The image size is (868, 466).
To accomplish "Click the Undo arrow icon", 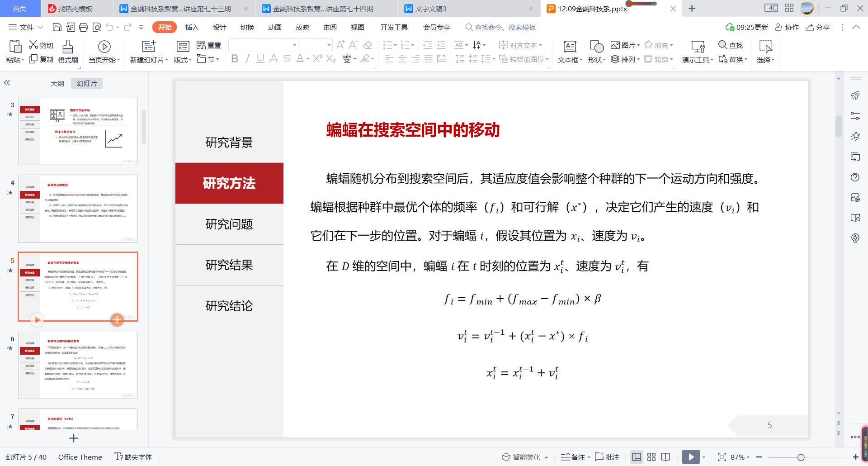I will coord(109,27).
